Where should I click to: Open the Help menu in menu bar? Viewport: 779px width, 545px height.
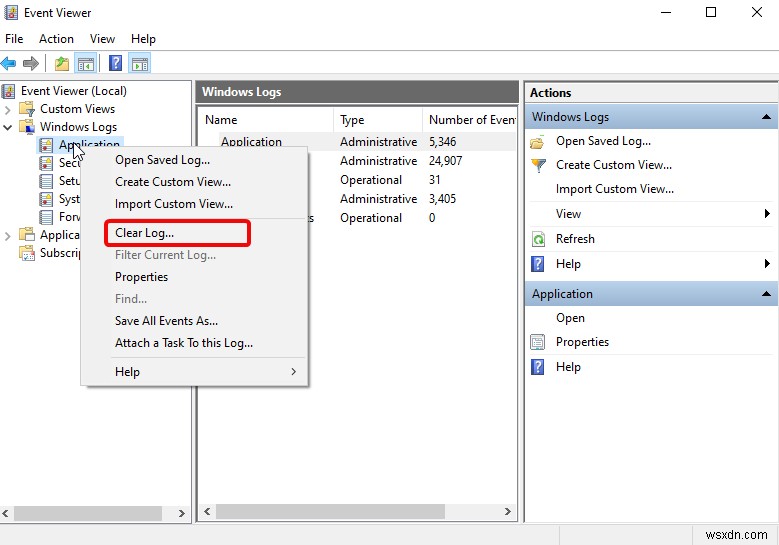tap(143, 39)
